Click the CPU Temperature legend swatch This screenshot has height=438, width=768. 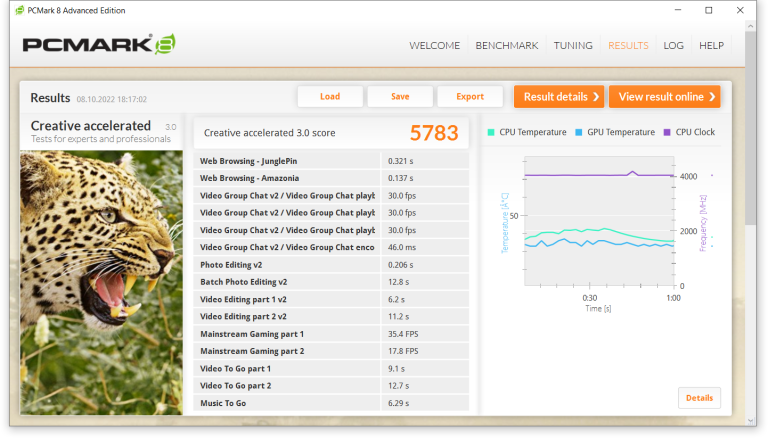pyautogui.click(x=491, y=132)
